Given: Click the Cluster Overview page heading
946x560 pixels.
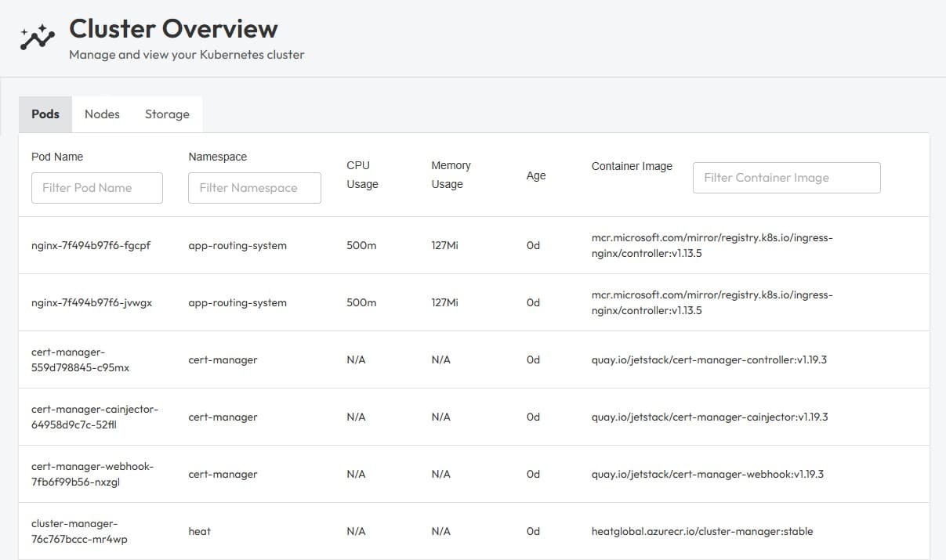Looking at the screenshot, I should tap(173, 29).
